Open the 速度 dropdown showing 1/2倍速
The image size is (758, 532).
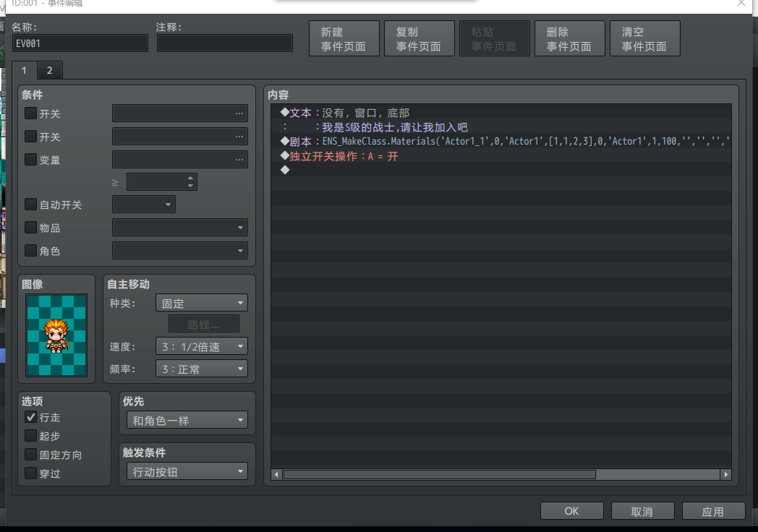pos(202,346)
